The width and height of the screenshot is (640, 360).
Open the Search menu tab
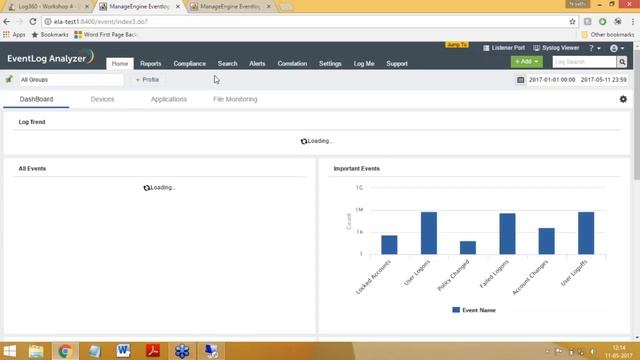[227, 64]
